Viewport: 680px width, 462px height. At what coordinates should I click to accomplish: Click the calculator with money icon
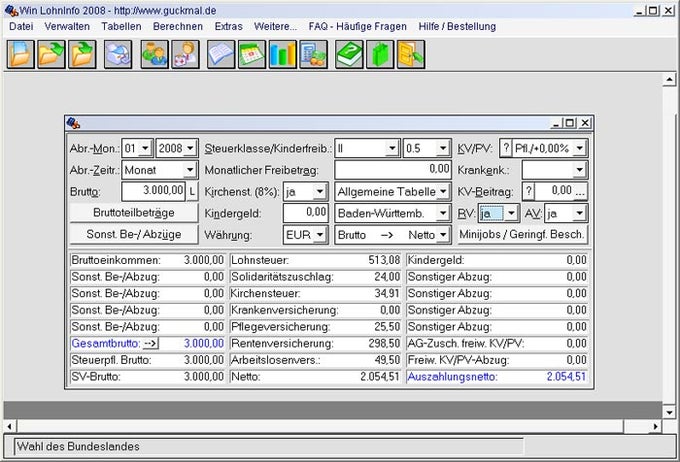(x=314, y=54)
